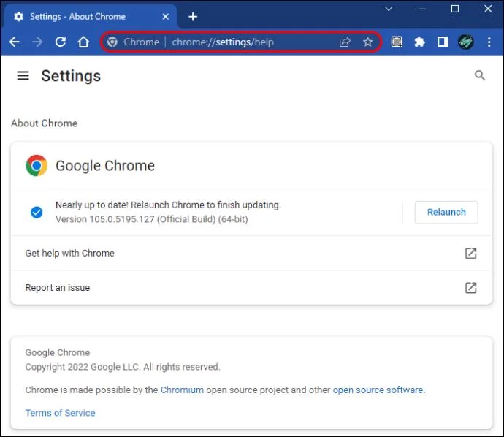The image size is (504, 437).
Task: Click the Get help with Chrome row
Action: pyautogui.click(x=251, y=254)
